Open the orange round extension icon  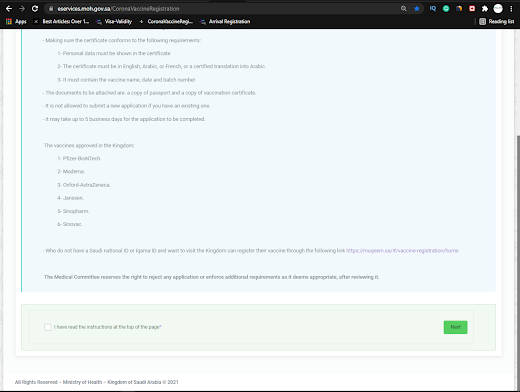(x=459, y=9)
